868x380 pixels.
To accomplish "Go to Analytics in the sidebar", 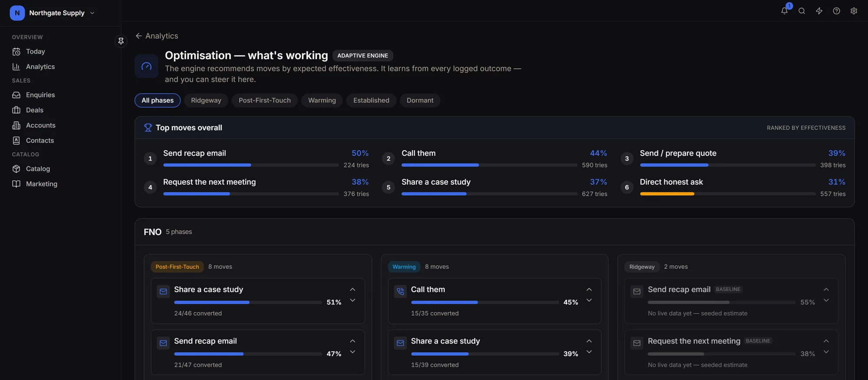I will click(40, 67).
